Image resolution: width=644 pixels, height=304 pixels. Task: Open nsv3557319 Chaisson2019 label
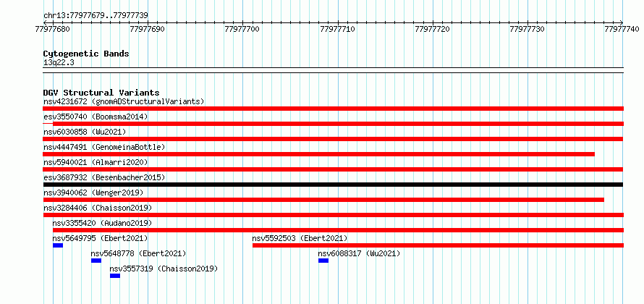164,269
